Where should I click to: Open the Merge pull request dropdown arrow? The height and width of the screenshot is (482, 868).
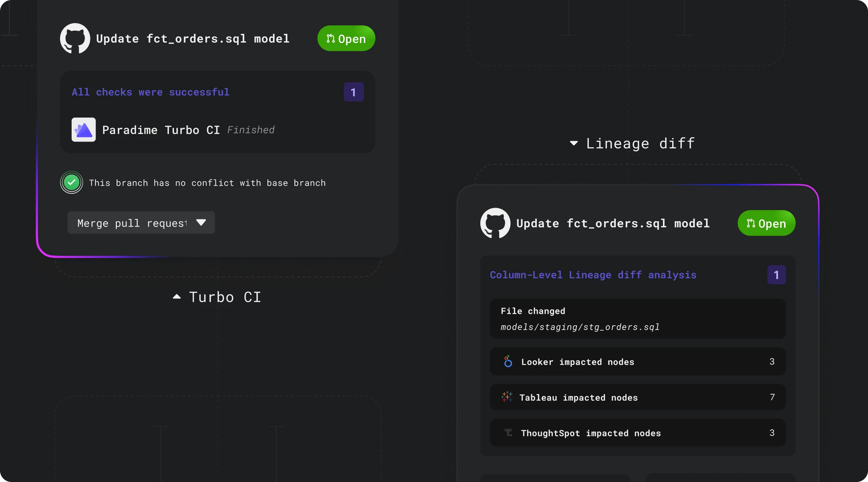click(201, 223)
